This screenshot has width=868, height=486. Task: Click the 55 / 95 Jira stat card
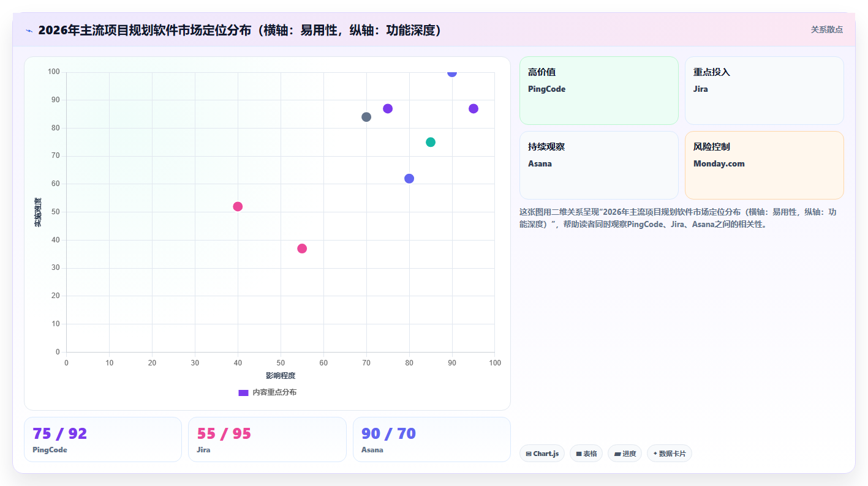point(267,439)
